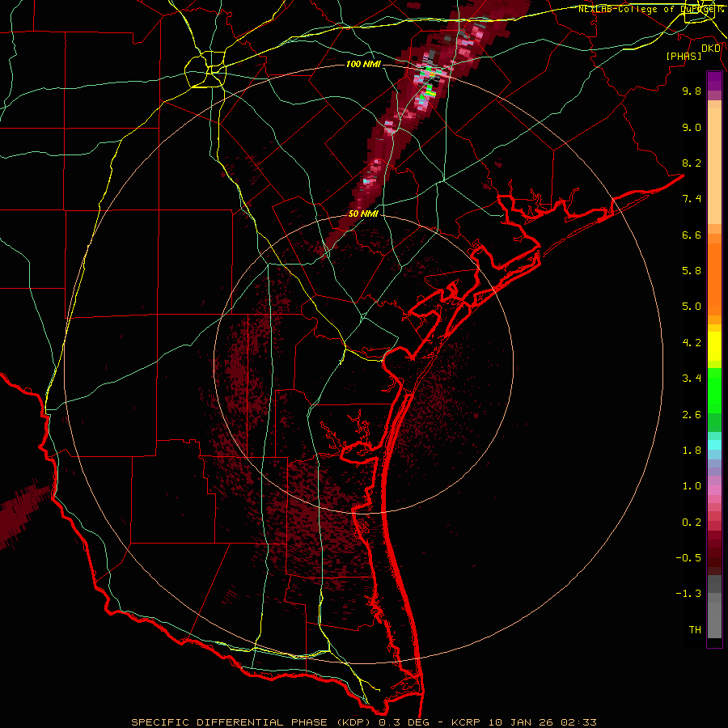728x728 pixels.
Task: Click the "5.8" color scale value
Action: point(692,271)
